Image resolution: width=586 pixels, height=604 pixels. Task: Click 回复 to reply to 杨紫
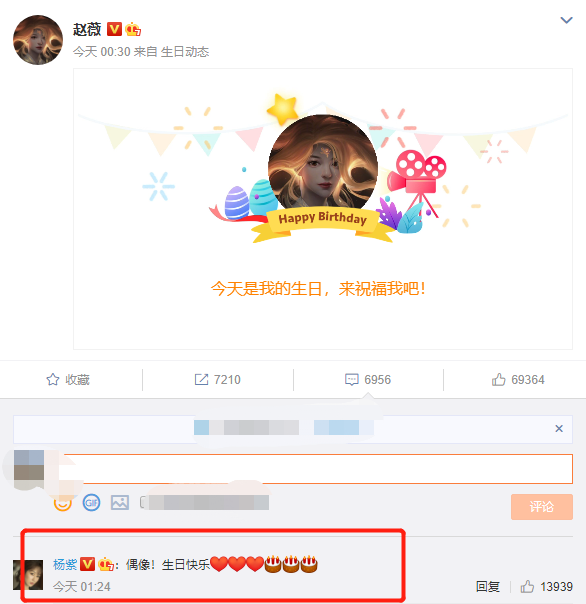(487, 587)
